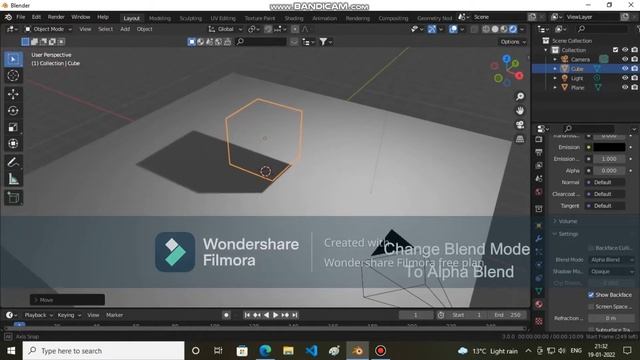The image size is (640, 360).
Task: Switch to the Shading workspace tab
Action: tap(294, 18)
